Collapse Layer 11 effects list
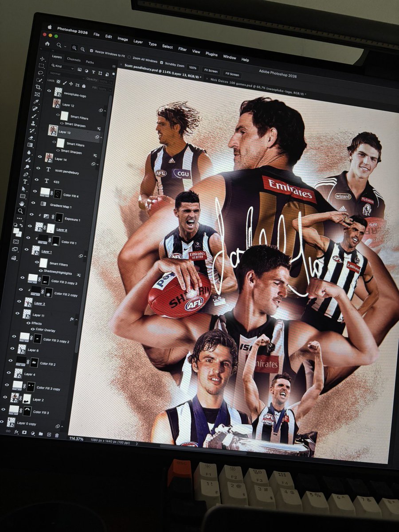Screen dimensions: 399x532 76,320
